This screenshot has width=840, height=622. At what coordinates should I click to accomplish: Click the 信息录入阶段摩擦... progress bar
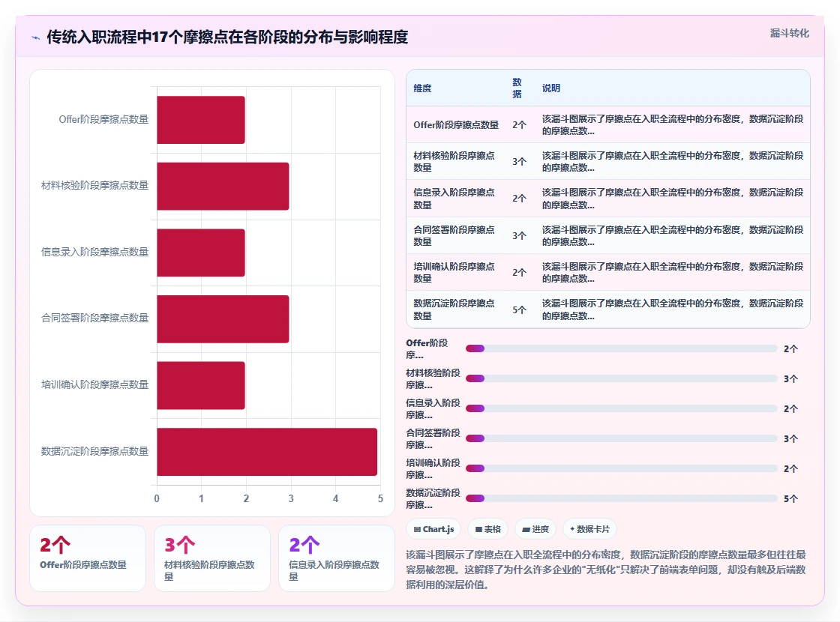(x=622, y=408)
